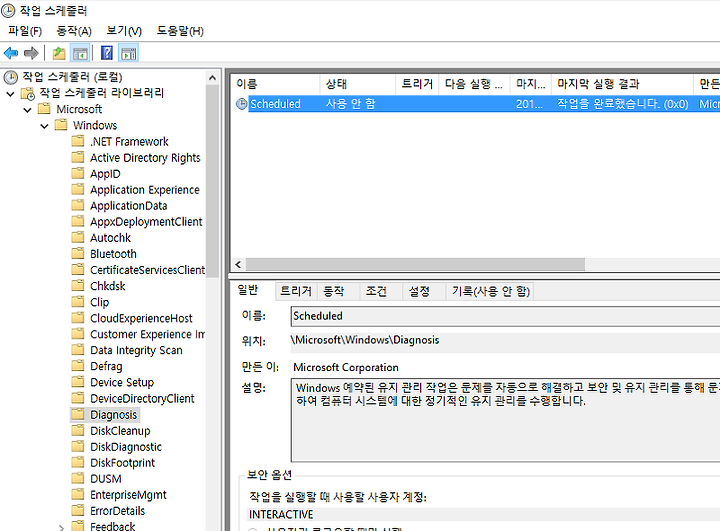Viewport: 720px width, 531px height.
Task: Select Data Integrity Scan folder
Action: point(136,350)
